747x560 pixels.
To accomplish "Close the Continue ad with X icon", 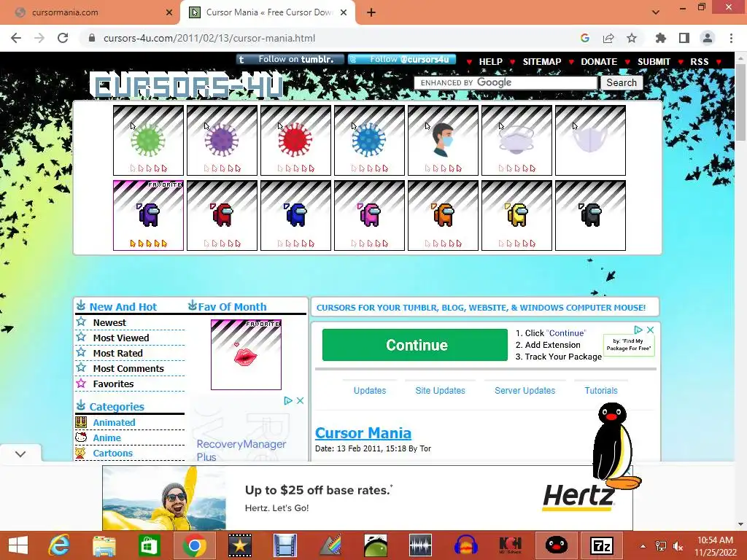I will [x=650, y=330].
